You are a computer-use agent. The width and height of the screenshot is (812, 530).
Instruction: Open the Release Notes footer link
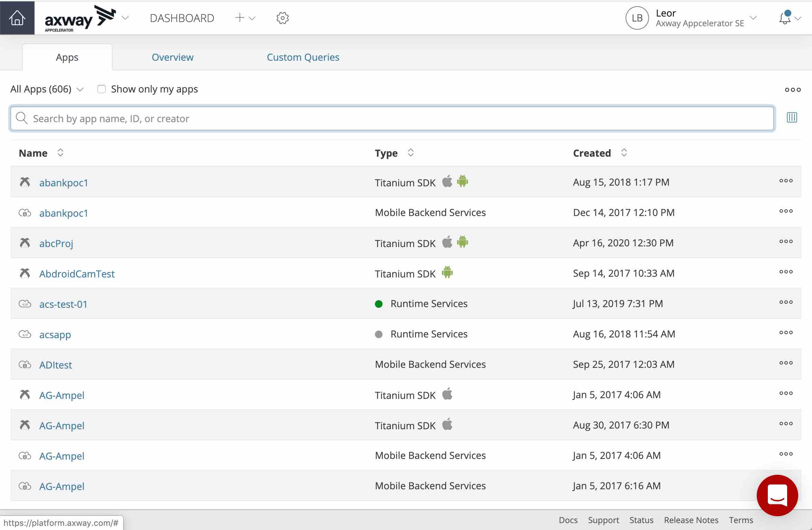point(691,520)
